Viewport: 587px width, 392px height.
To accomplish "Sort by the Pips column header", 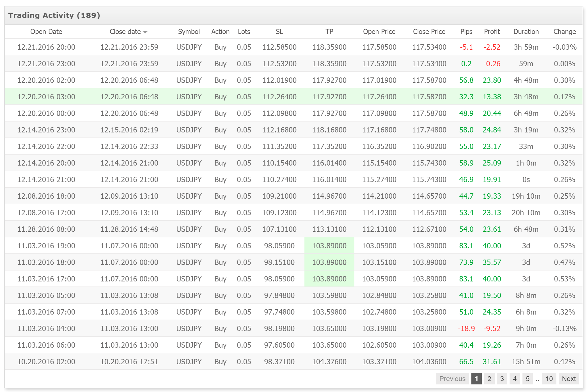I will tap(466, 32).
